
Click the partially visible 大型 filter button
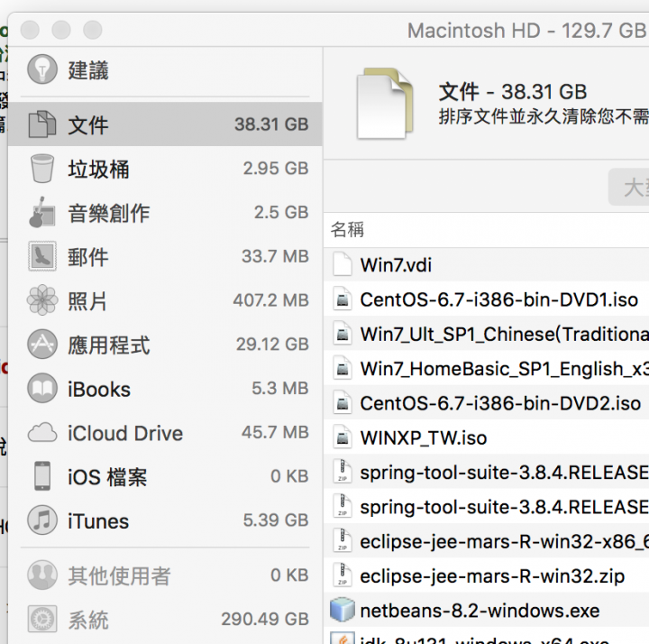[x=629, y=187]
